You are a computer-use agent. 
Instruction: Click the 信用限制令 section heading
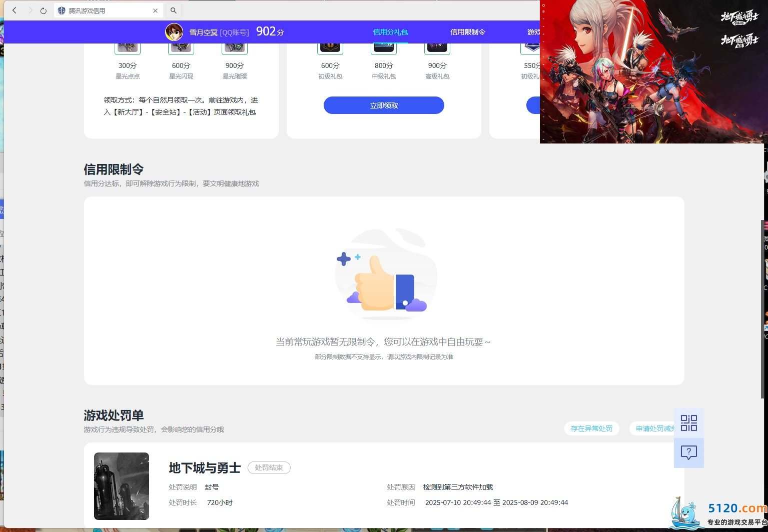114,169
